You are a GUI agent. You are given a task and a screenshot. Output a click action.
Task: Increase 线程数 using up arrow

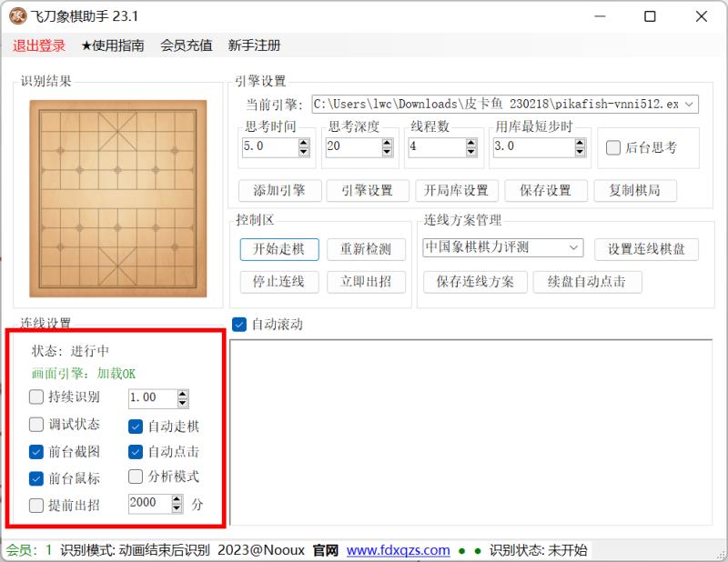470,142
